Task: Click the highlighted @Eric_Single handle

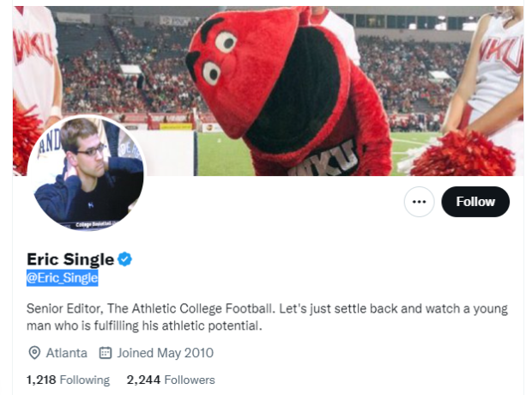Action: pyautogui.click(x=63, y=277)
